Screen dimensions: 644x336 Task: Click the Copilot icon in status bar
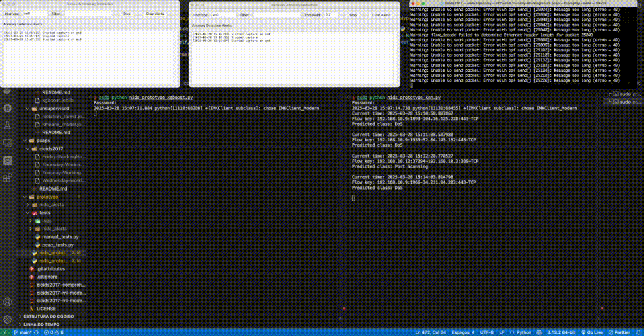point(539,332)
